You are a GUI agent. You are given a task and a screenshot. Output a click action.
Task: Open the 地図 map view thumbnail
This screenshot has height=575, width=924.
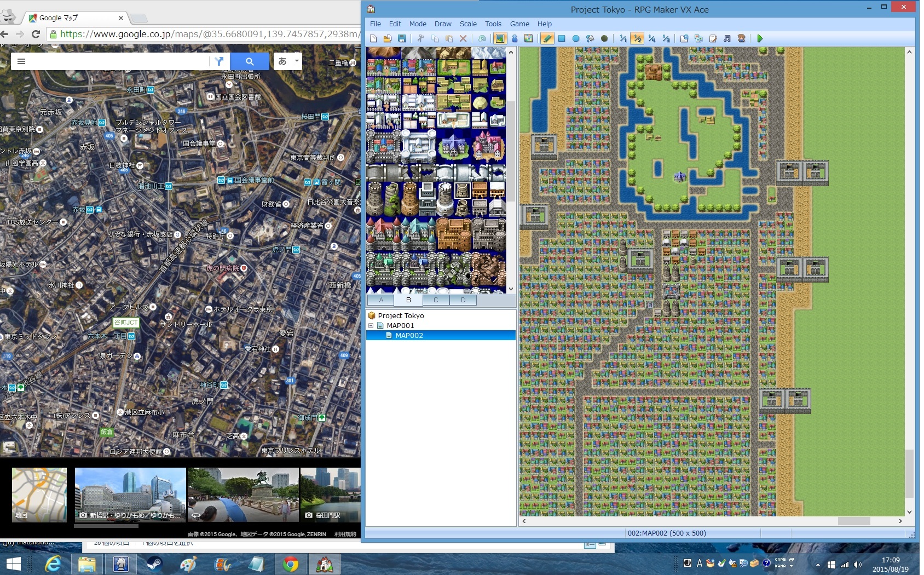39,495
